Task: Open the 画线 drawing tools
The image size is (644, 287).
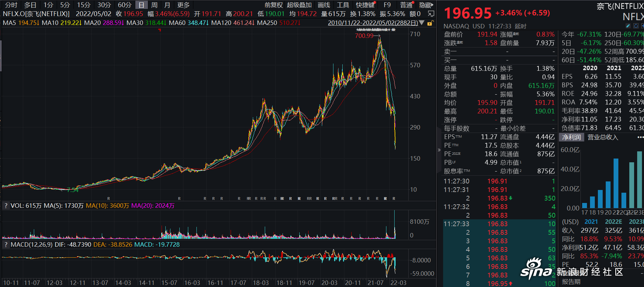Action: coord(324,5)
